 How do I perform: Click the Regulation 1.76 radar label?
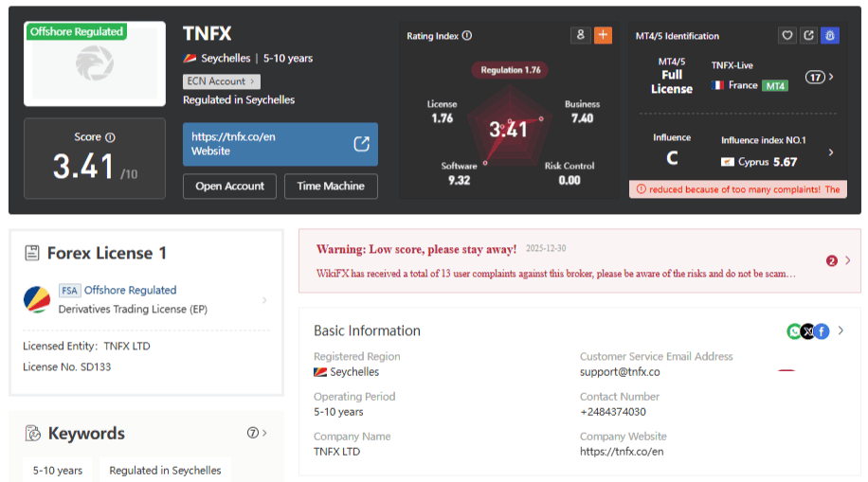(x=511, y=70)
